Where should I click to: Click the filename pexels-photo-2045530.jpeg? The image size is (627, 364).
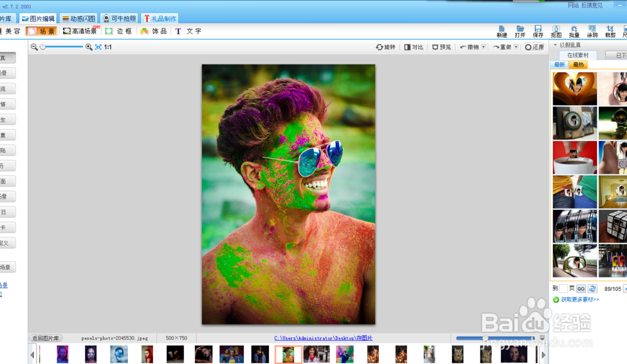[114, 338]
